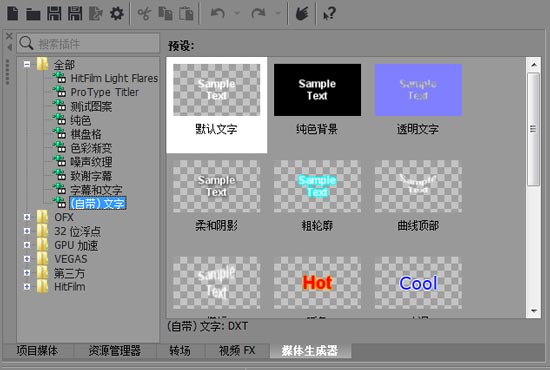Create a new project with New icon
This screenshot has width=550, height=370.
[13, 14]
